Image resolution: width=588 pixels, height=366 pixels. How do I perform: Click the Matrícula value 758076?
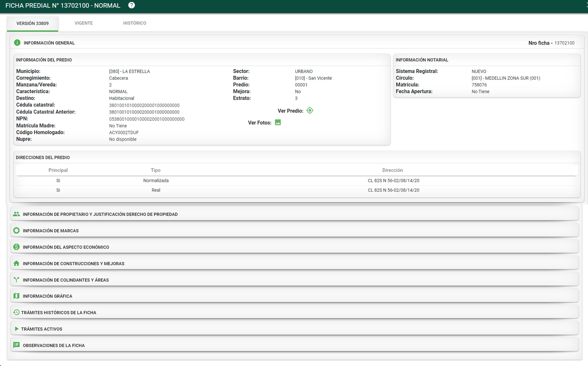[479, 85]
